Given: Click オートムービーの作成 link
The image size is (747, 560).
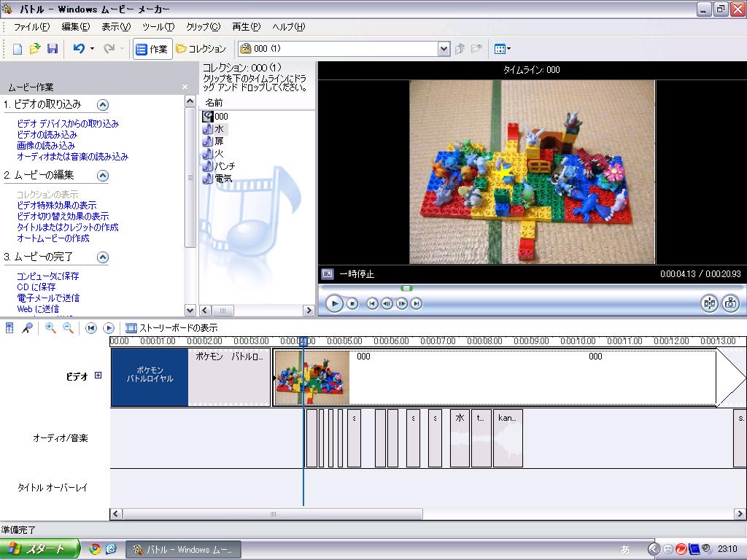Looking at the screenshot, I should click(x=53, y=238).
